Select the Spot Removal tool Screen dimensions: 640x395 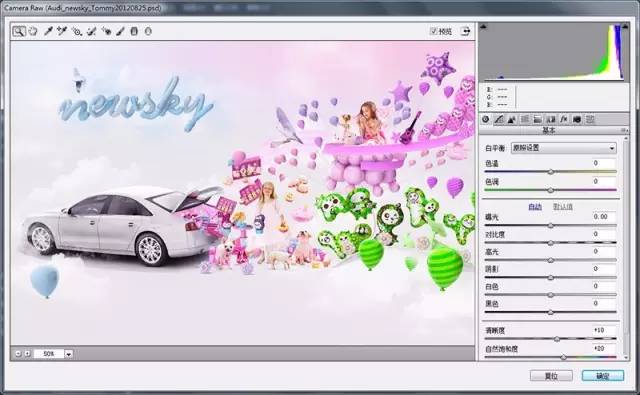point(91,31)
